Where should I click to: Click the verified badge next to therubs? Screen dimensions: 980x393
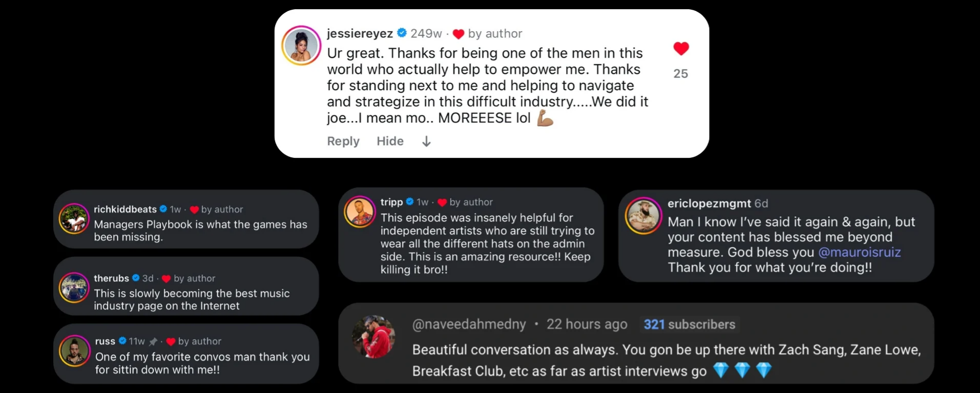pyautogui.click(x=136, y=278)
